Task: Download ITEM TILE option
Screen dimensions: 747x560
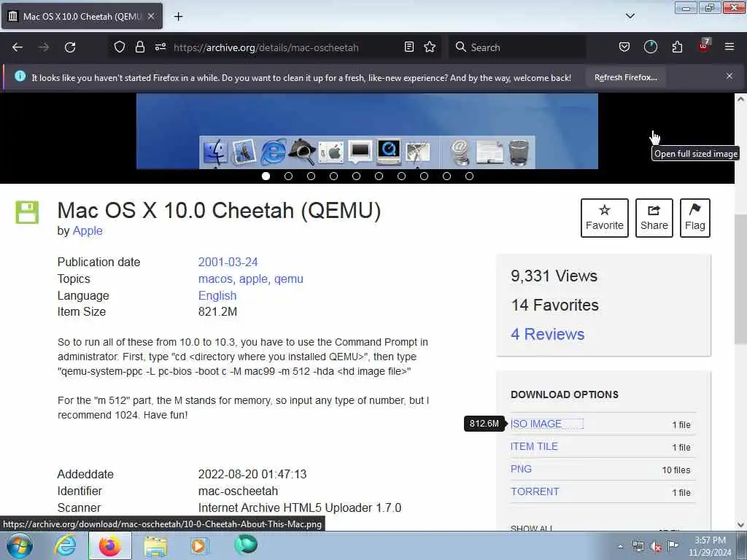Action: tap(534, 446)
